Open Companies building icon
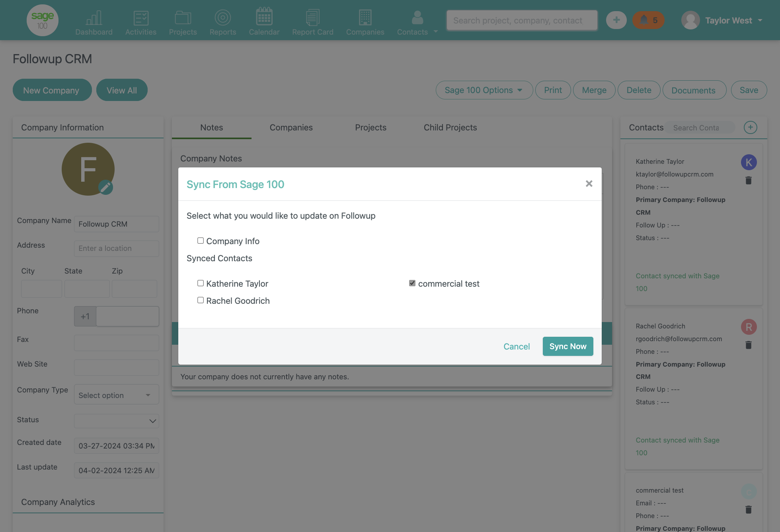The width and height of the screenshot is (780, 532). click(365, 17)
